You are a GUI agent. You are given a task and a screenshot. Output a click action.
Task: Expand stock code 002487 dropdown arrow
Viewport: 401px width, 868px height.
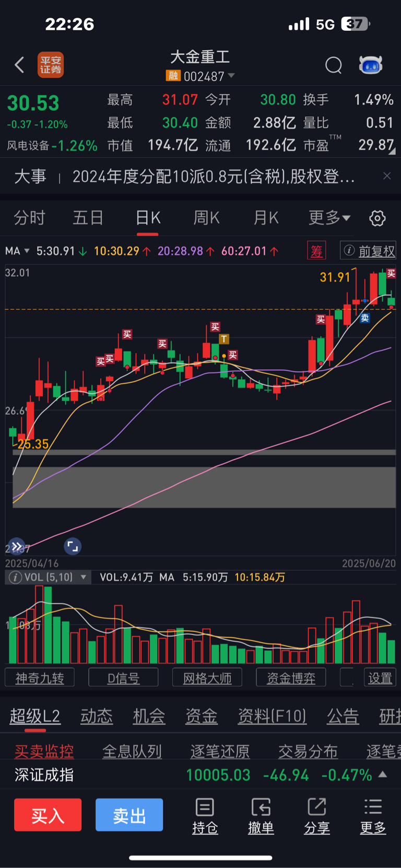pyautogui.click(x=231, y=76)
